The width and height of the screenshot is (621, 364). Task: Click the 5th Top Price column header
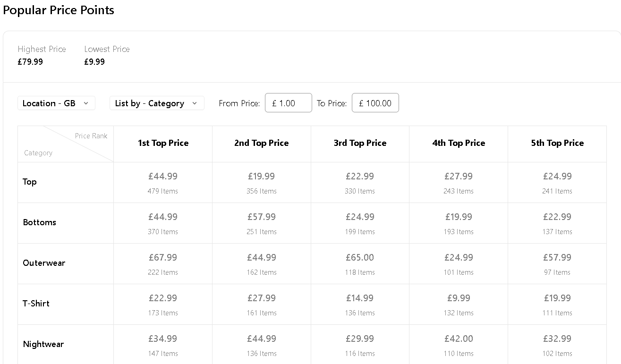point(557,143)
